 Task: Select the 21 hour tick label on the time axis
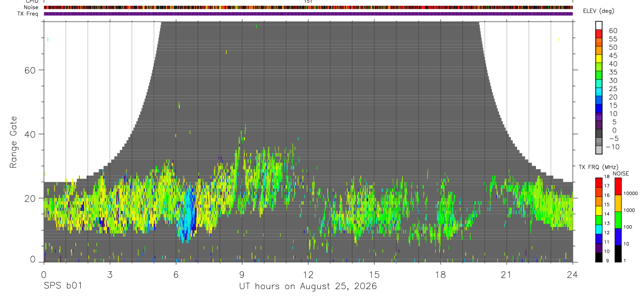[x=507, y=274]
